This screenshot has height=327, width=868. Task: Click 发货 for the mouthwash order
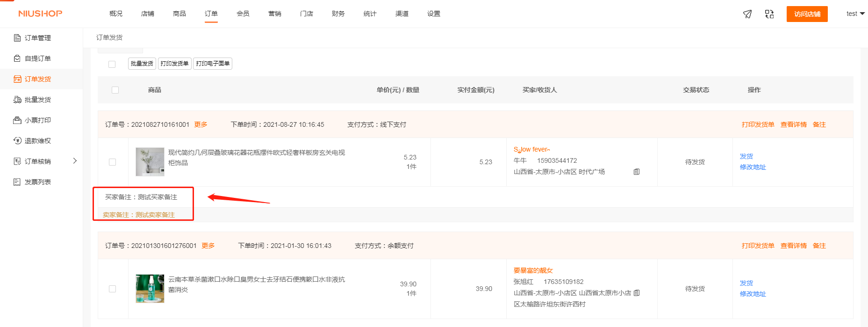[x=746, y=283]
